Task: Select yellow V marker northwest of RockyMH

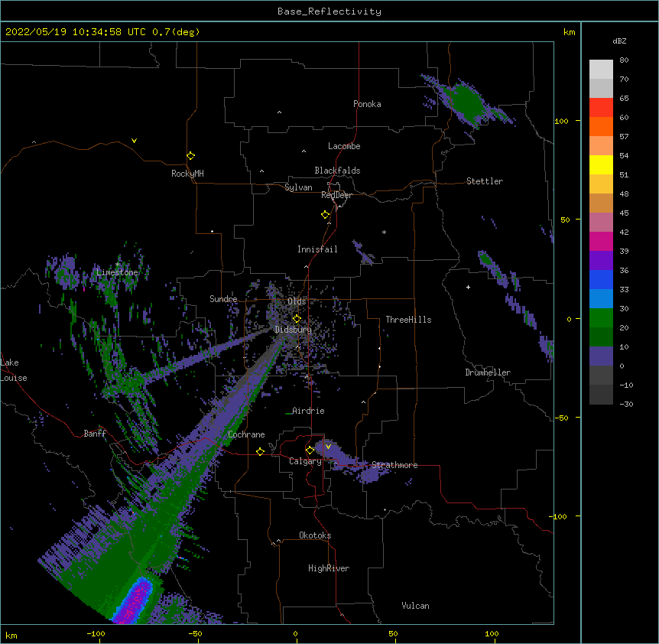Action: 134,141
